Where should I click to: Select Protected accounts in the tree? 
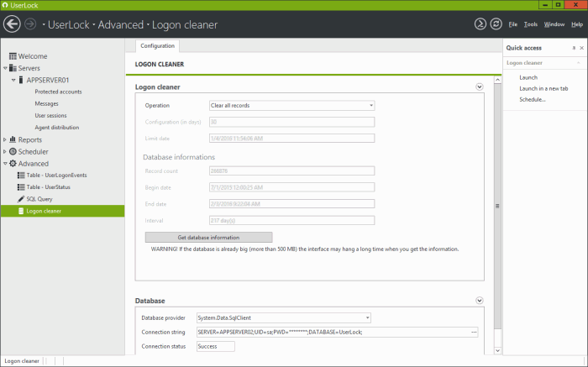(58, 92)
